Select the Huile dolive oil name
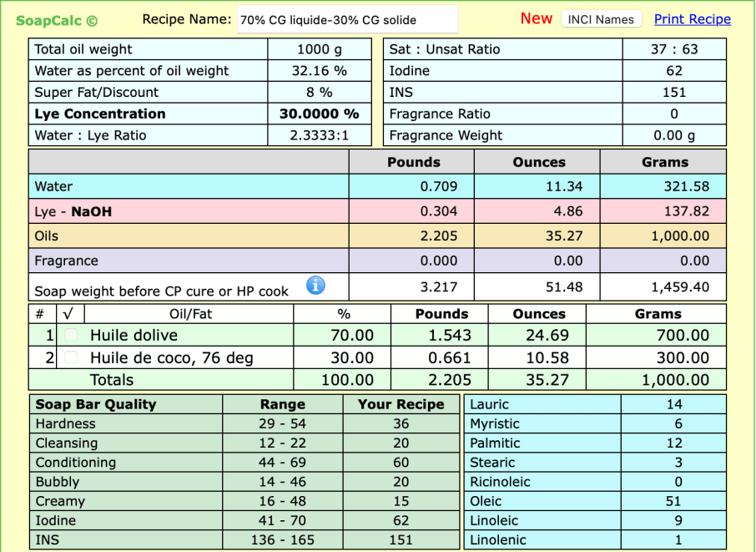This screenshot has width=756, height=552. (134, 336)
